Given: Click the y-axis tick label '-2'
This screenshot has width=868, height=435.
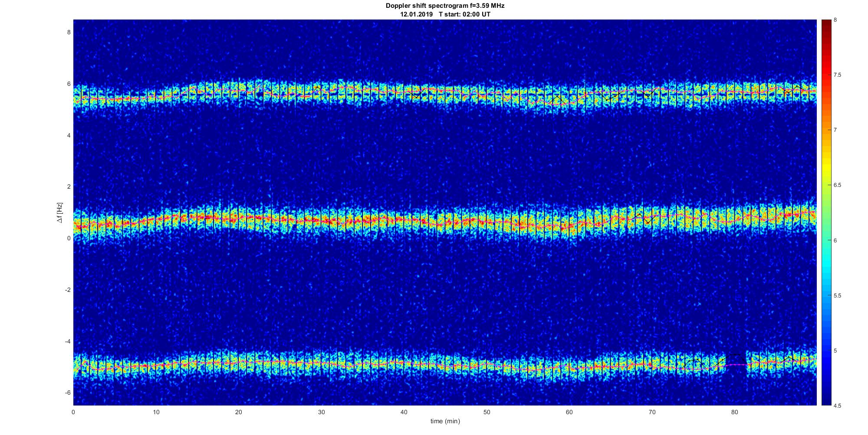Looking at the screenshot, I should [68, 290].
